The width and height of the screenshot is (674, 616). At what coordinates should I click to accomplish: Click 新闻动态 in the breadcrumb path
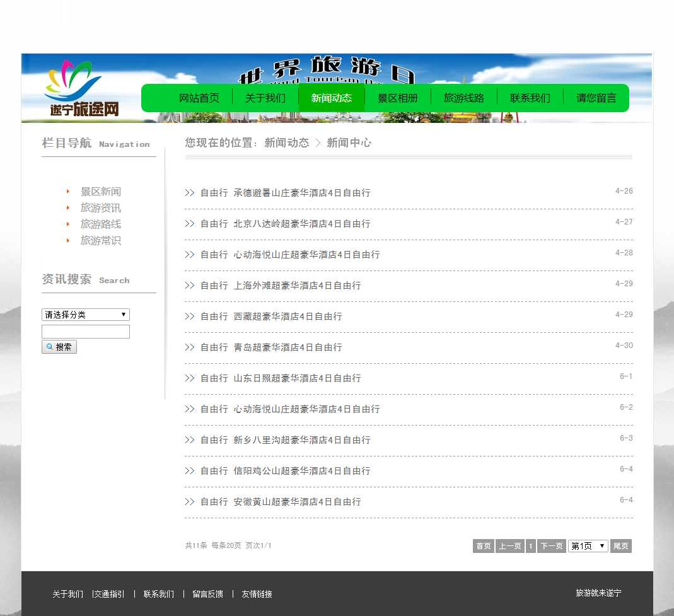point(287,143)
